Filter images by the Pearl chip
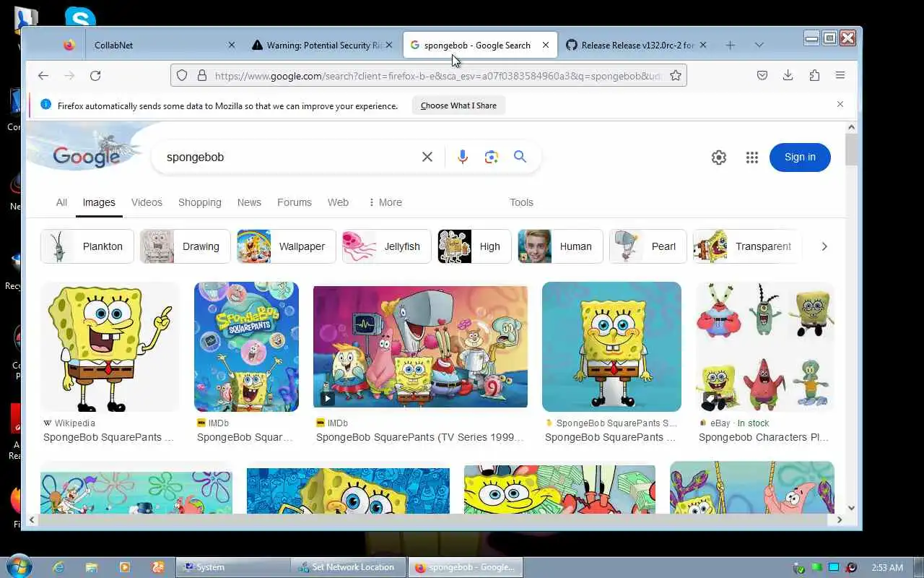The height and width of the screenshot is (578, 924). click(648, 246)
